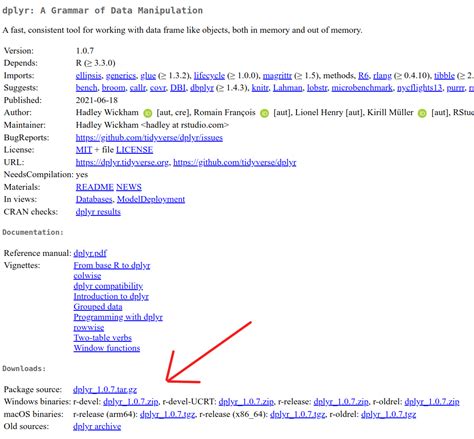Viewport: 474px width, 439px height.
Task: Open ORCID icon next to Kirill Müller
Action: [422, 113]
